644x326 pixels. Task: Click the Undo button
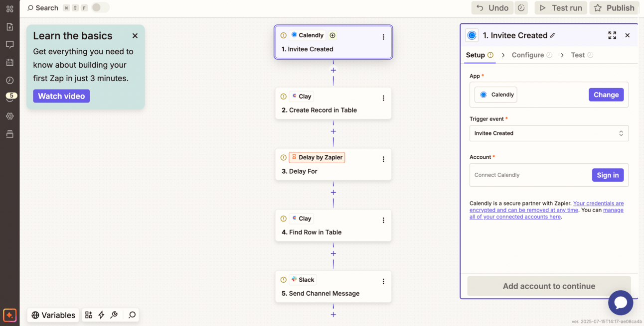pyautogui.click(x=492, y=8)
